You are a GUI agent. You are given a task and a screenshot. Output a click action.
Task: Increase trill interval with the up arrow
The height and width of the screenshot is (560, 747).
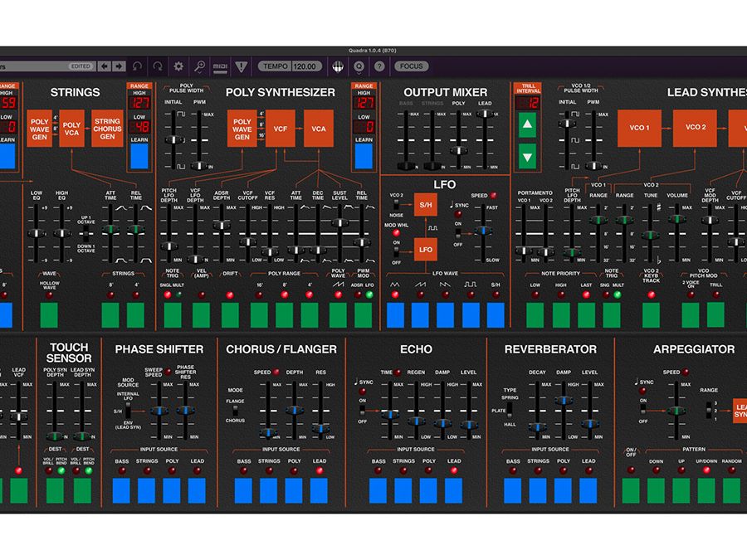pos(527,124)
